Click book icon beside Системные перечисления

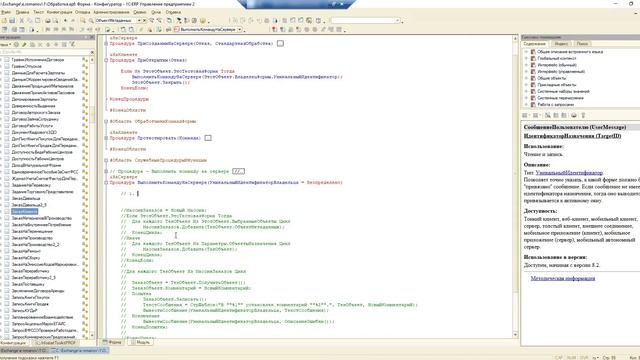click(533, 98)
